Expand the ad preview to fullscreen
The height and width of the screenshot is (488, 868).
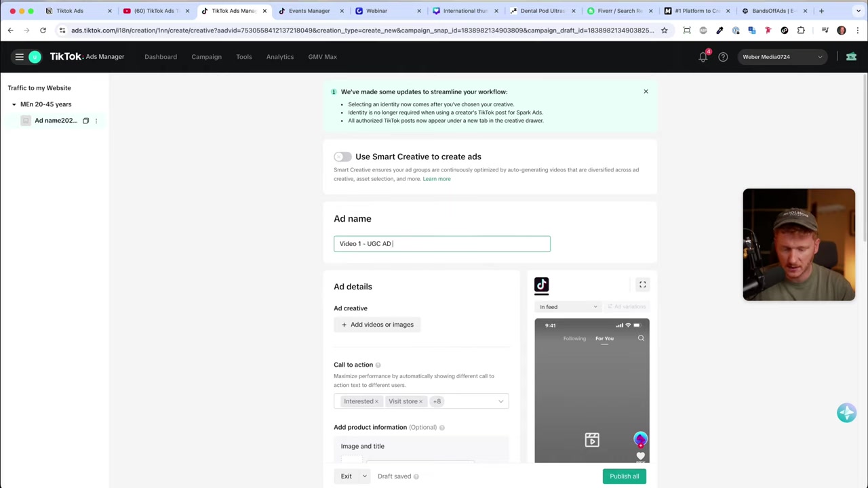point(642,285)
